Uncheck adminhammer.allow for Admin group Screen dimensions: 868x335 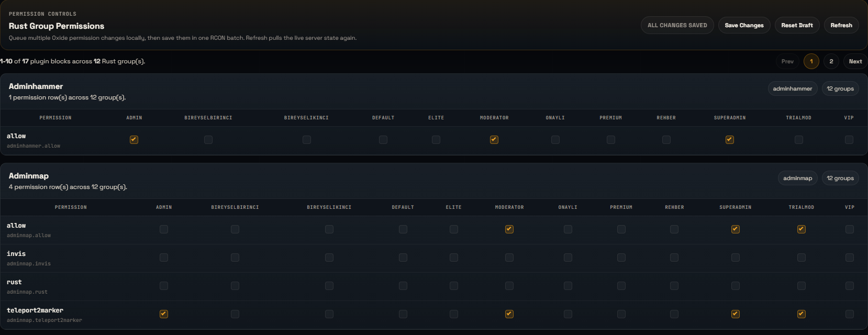(134, 140)
